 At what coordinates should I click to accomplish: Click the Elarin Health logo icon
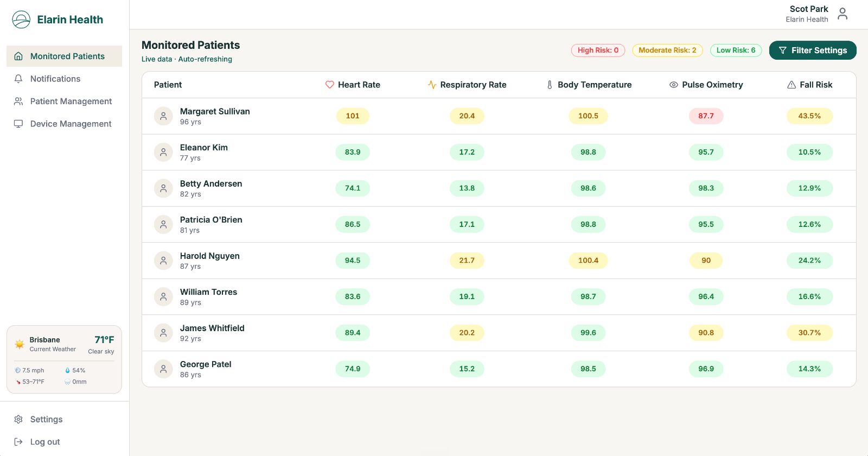tap(21, 20)
